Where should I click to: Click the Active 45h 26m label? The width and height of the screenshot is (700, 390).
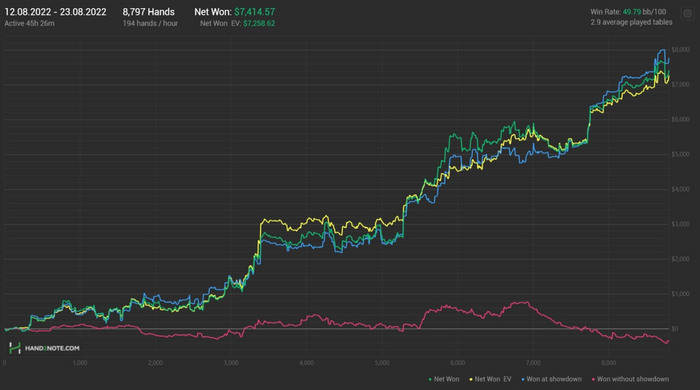[29, 23]
